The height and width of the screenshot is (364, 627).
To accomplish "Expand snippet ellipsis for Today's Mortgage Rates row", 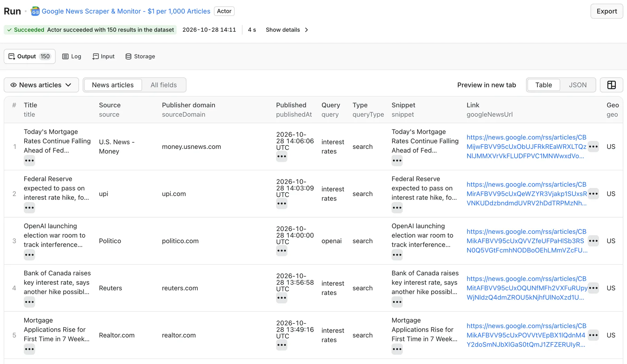I will point(397,160).
